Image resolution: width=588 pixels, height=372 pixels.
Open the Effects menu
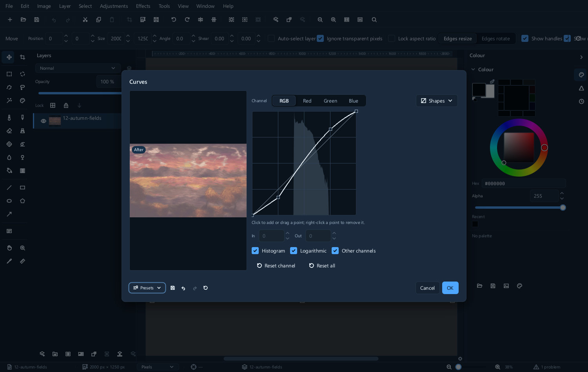pos(143,6)
